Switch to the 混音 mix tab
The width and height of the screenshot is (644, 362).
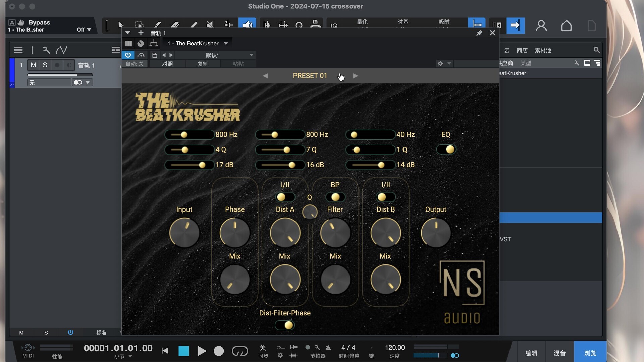(559, 353)
